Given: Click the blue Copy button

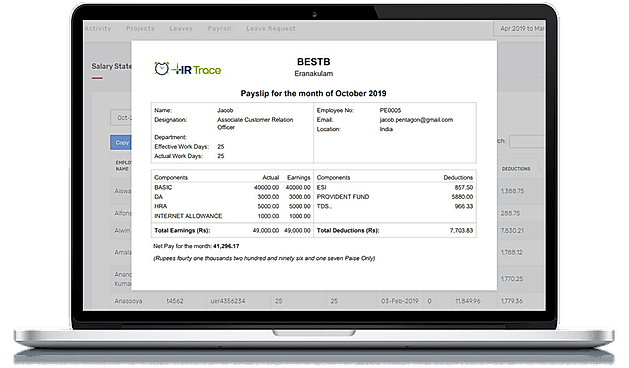Looking at the screenshot, I should 121,142.
